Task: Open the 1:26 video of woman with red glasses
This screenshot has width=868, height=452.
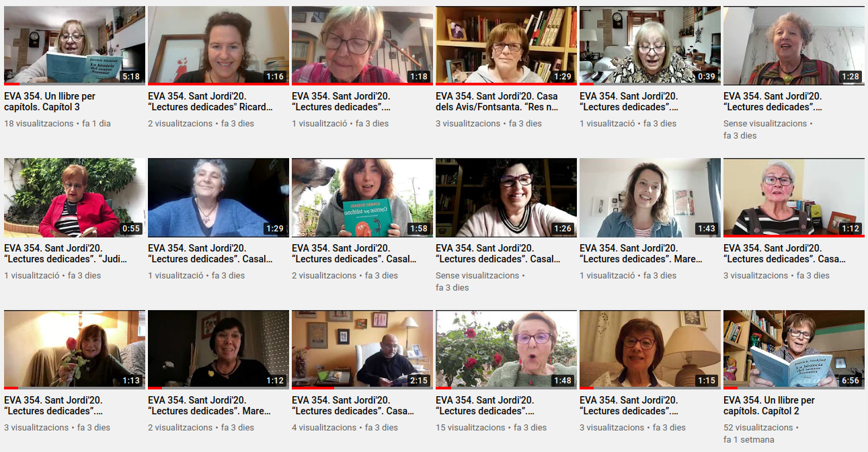Action: click(x=506, y=197)
